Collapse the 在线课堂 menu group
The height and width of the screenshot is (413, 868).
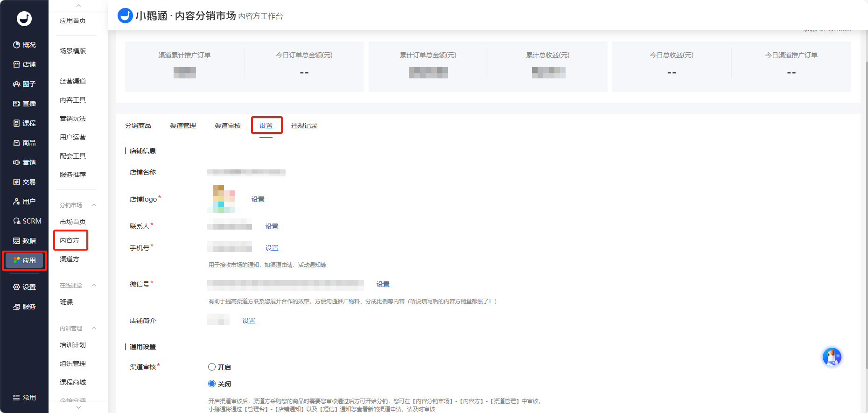(x=94, y=285)
